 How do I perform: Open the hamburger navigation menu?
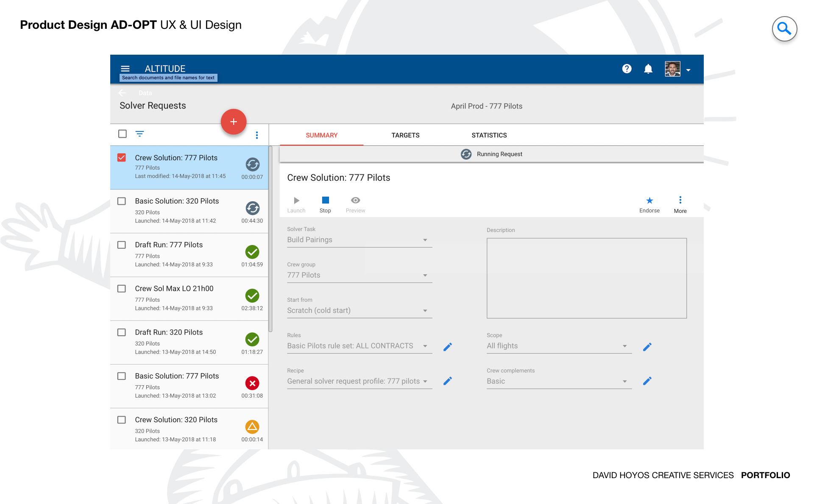tap(125, 69)
